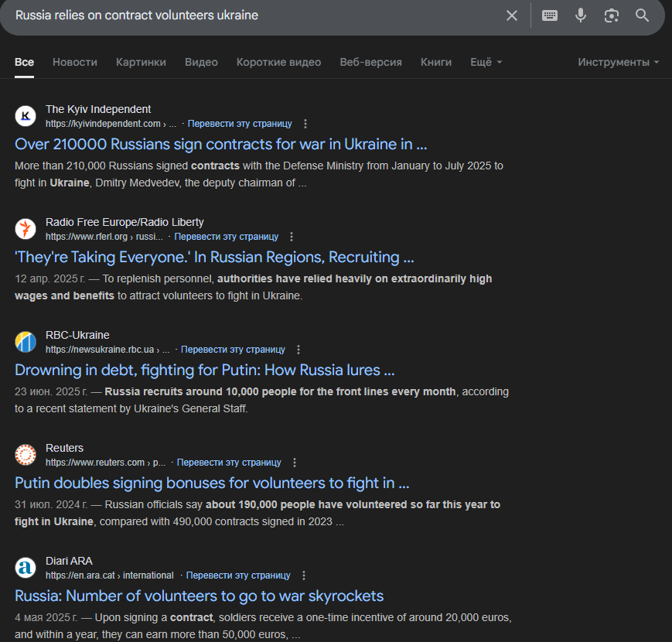Switch to the Короткие видео tab
This screenshot has width=672, height=642.
pos(278,63)
